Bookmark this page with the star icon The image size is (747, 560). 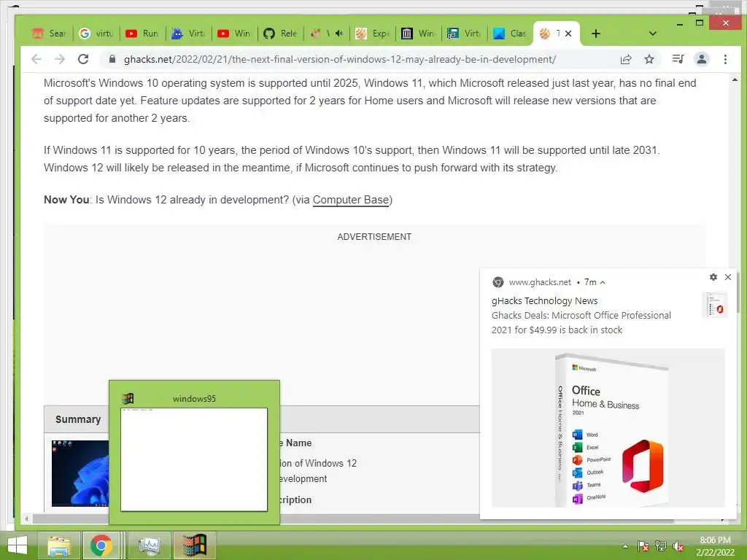coord(649,59)
